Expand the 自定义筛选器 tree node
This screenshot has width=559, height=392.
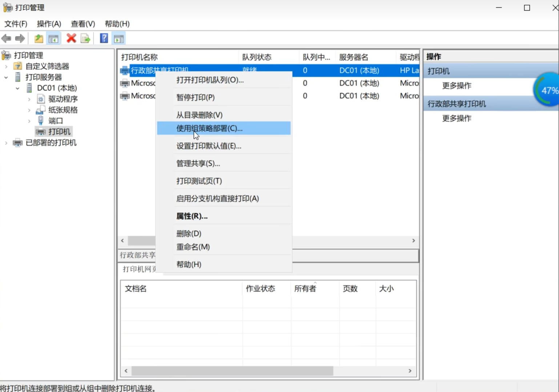6,66
